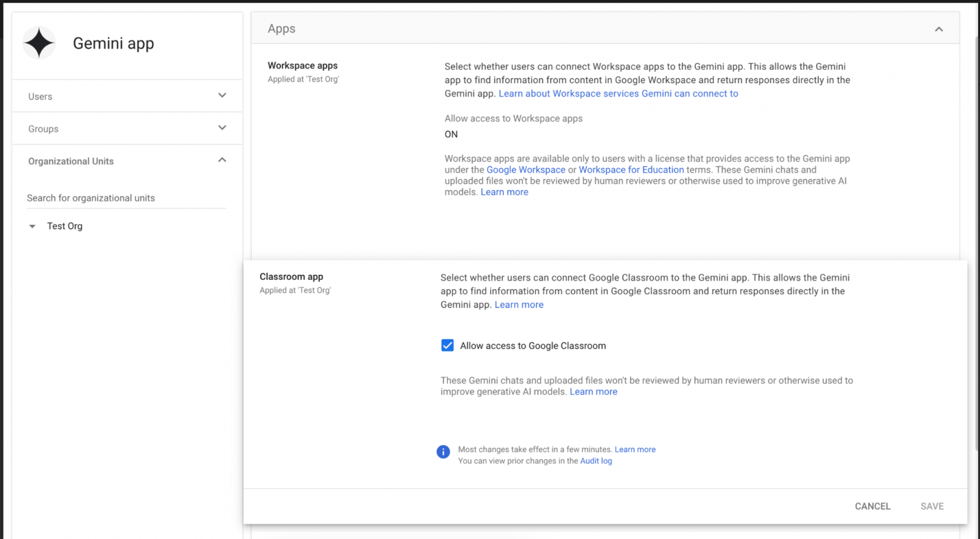
Task: Click the blue info icon
Action: tap(443, 452)
